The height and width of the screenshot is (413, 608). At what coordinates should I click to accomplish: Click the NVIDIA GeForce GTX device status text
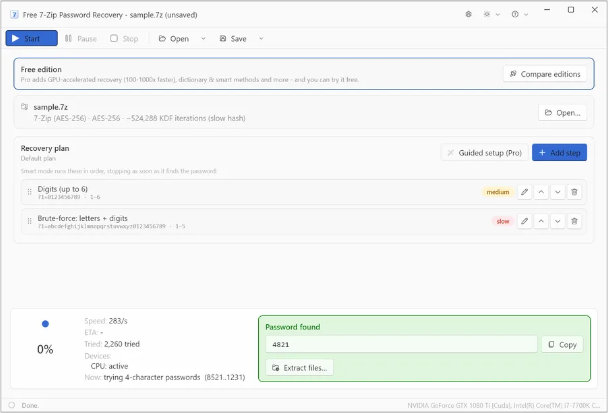click(503, 405)
